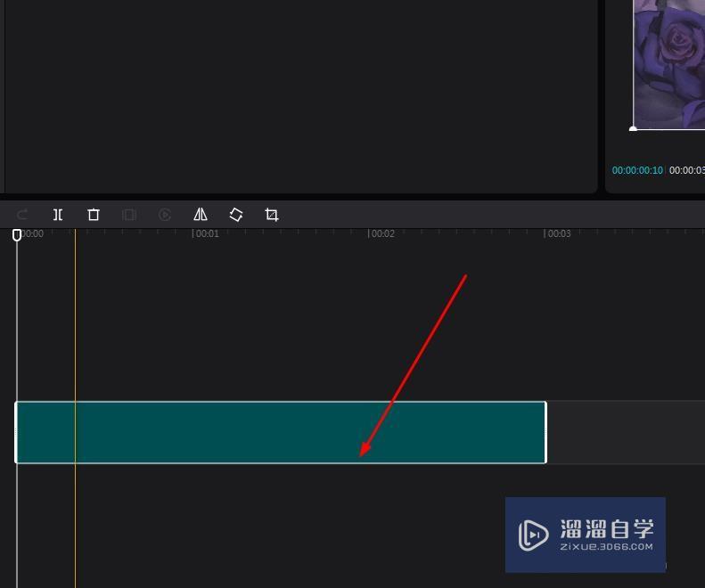Click the rose image in the preview
Screen dimensions: 705x588
pyautogui.click(x=669, y=64)
